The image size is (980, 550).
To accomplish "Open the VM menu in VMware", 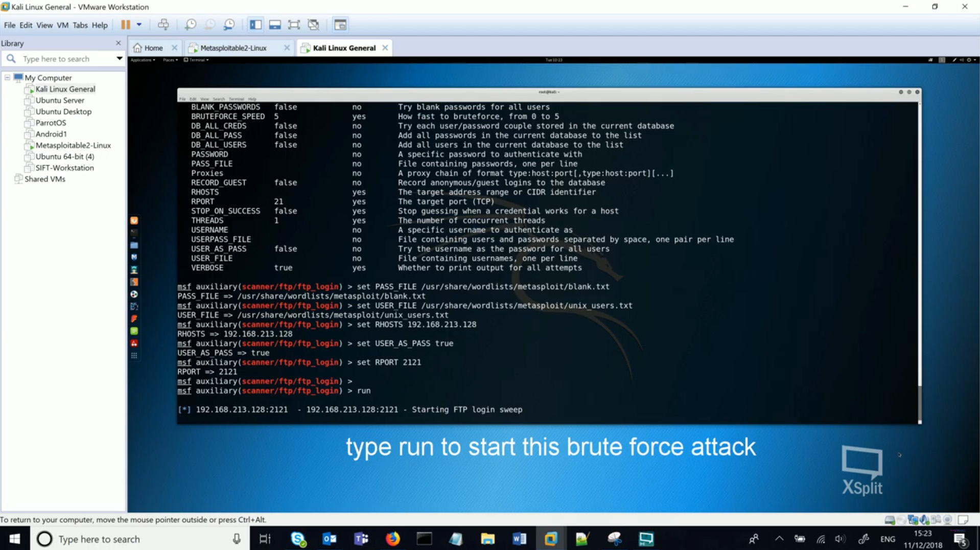I will coord(62,25).
